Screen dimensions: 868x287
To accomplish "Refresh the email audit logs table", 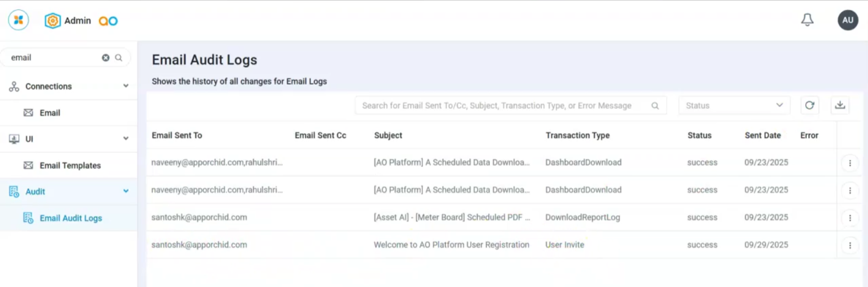I will (809, 105).
